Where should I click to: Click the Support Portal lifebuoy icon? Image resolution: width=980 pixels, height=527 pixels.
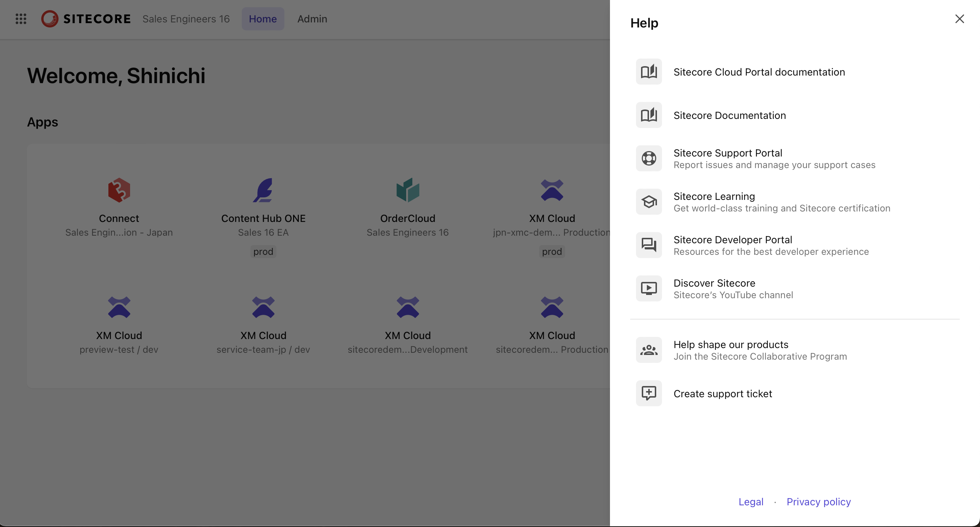tap(649, 158)
